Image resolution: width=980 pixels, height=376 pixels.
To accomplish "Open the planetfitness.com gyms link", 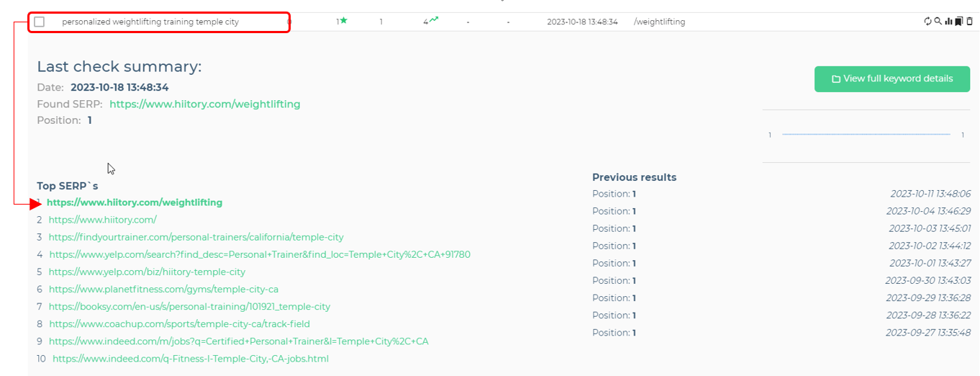I will [163, 290].
